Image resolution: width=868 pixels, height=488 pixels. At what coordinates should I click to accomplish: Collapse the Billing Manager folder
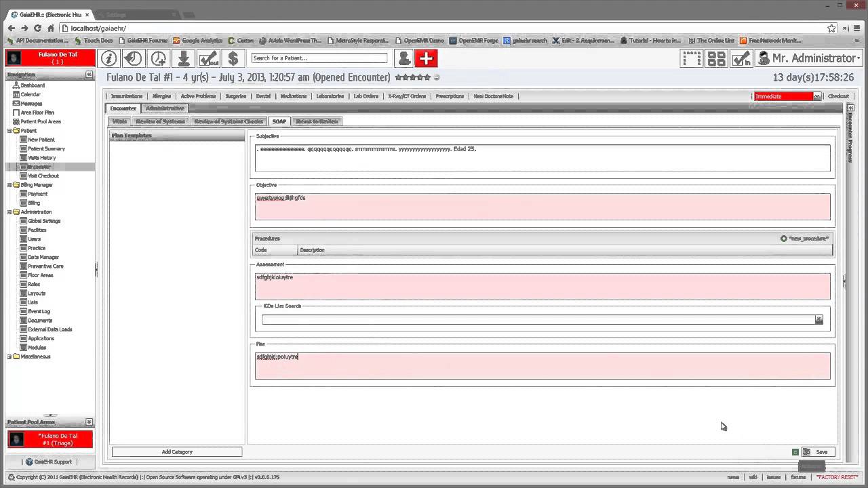pyautogui.click(x=9, y=185)
